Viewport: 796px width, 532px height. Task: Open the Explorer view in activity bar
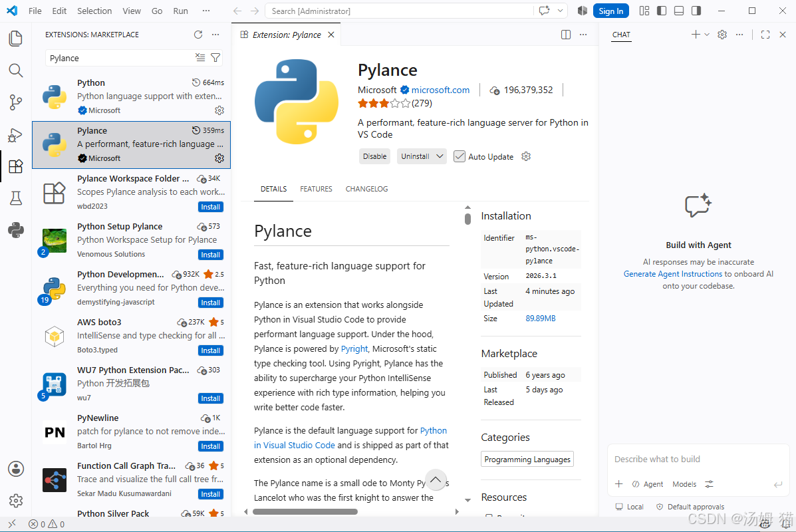click(16, 39)
